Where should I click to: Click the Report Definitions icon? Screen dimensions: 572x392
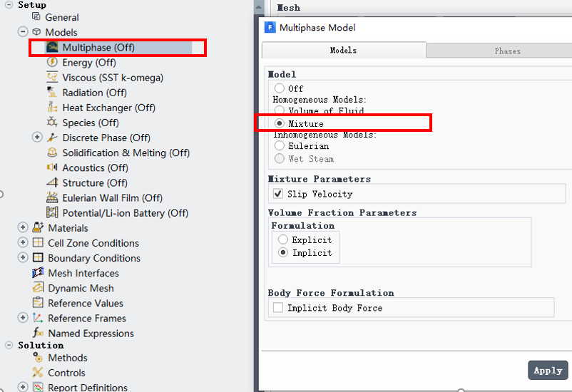(38, 387)
